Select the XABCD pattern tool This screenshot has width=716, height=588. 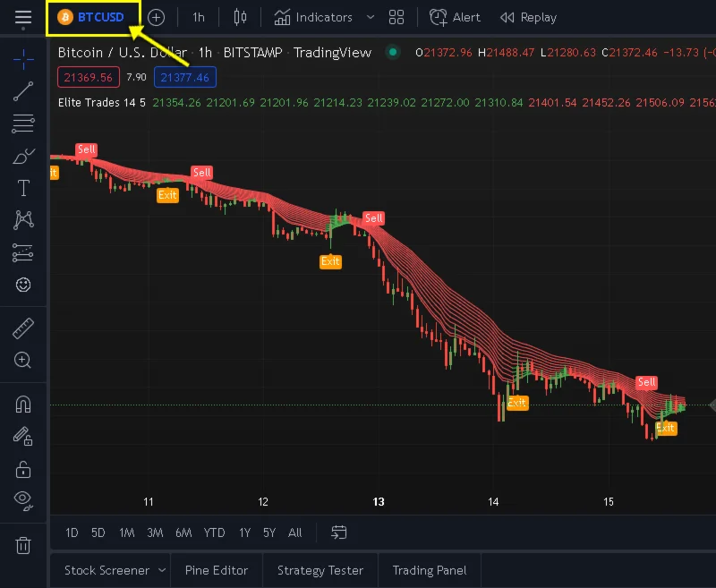(x=23, y=220)
